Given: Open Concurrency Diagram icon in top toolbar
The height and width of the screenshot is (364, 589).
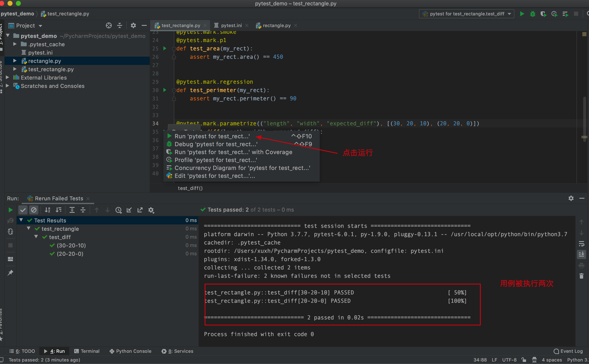Looking at the screenshot, I should 565,14.
